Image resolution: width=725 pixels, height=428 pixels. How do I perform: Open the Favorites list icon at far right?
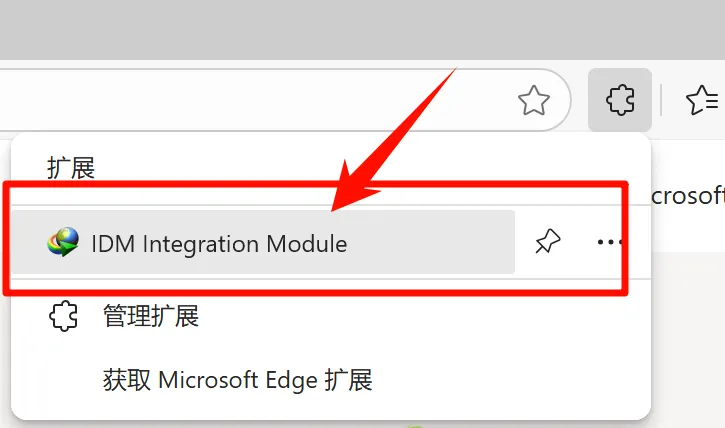(701, 100)
